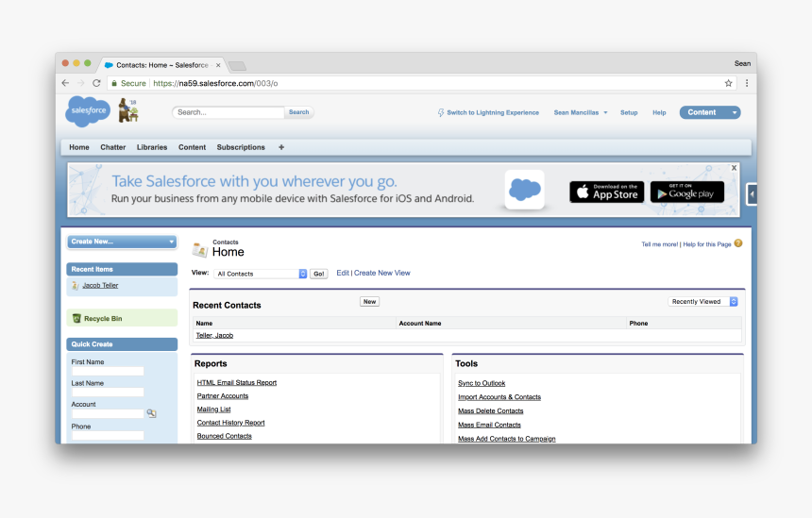Click New button in Recent Contacts
Viewport: 812px width, 518px height.
point(370,302)
